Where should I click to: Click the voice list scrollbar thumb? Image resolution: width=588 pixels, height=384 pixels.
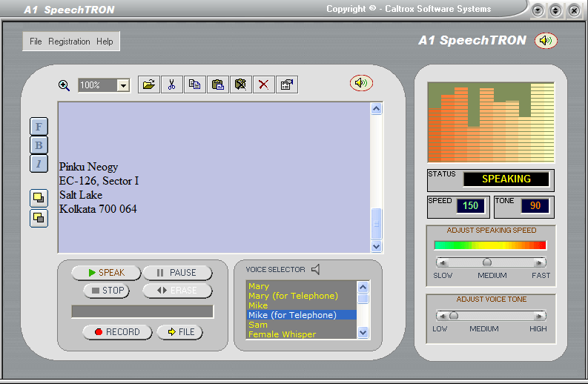tap(363, 299)
